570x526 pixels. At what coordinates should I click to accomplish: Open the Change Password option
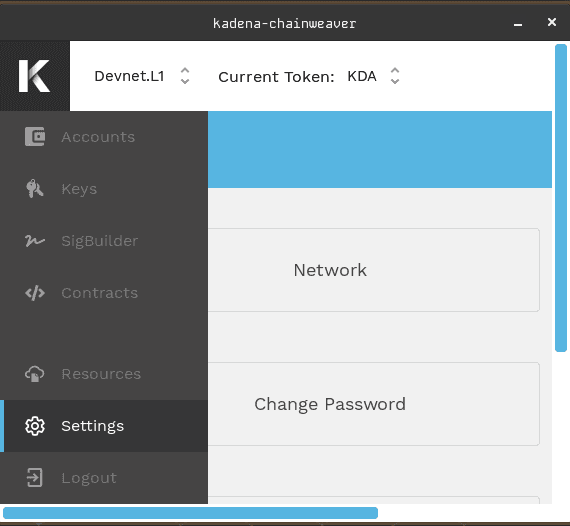click(x=374, y=404)
